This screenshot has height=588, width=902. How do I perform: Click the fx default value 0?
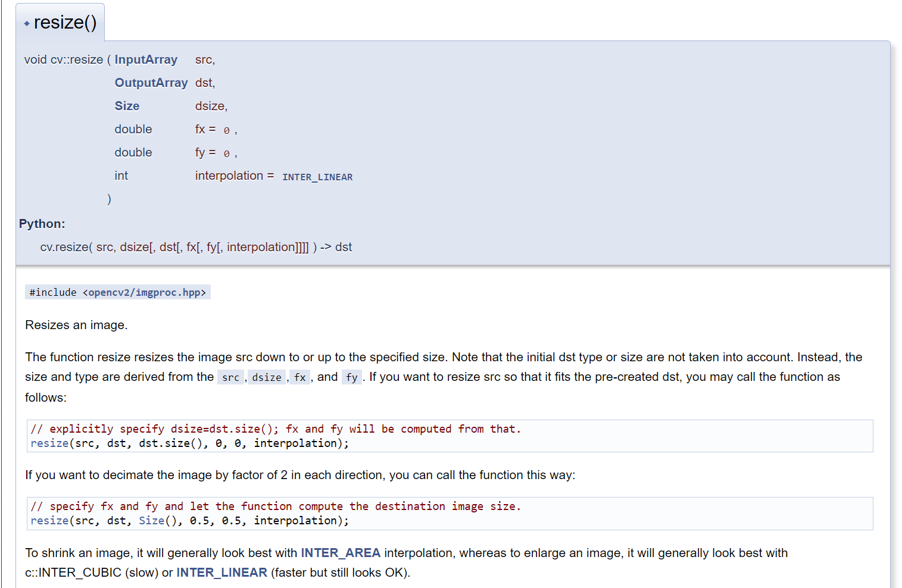point(226,130)
